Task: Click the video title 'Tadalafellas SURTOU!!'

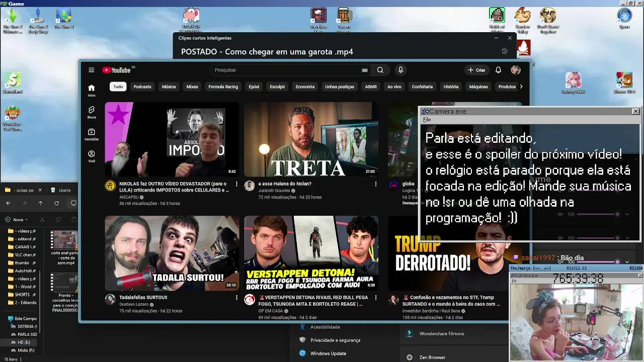Action: click(143, 298)
